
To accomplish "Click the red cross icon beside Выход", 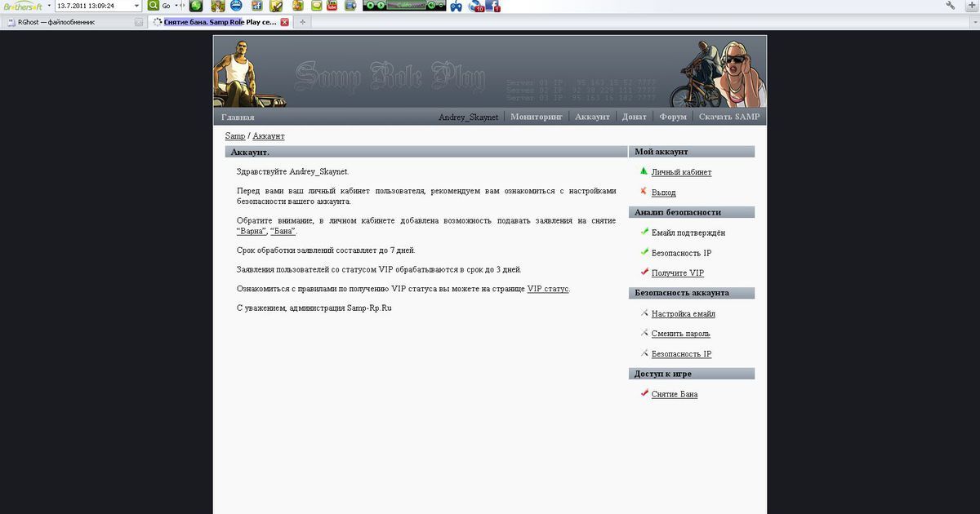I will (644, 191).
